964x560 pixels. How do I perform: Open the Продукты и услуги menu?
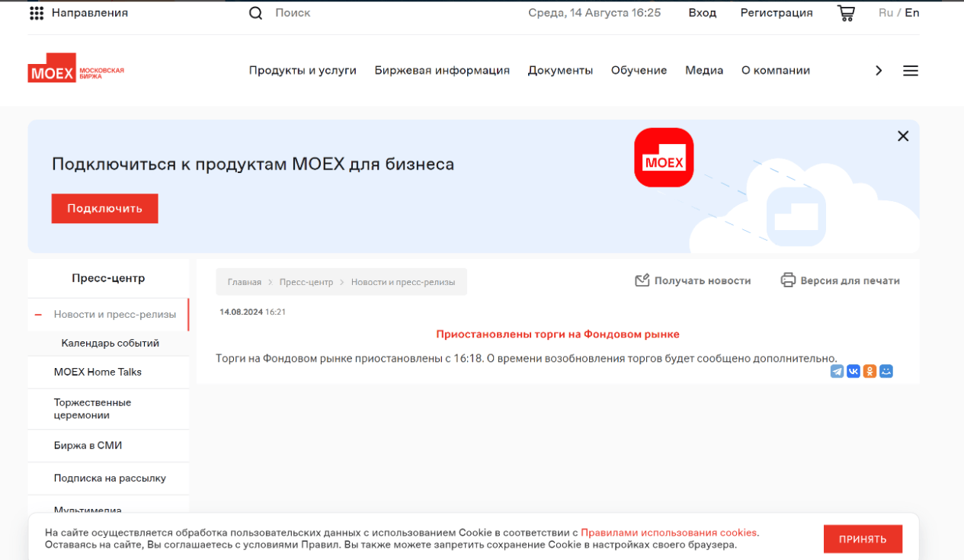303,71
